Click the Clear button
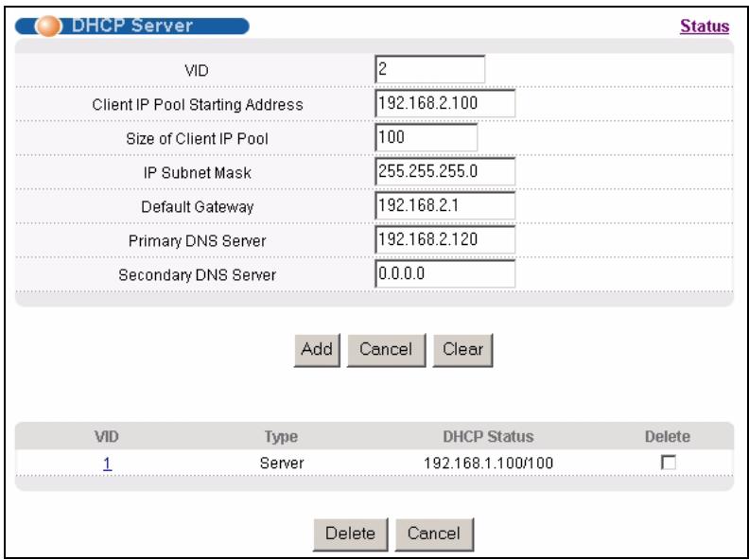The image size is (749, 560). click(x=462, y=350)
